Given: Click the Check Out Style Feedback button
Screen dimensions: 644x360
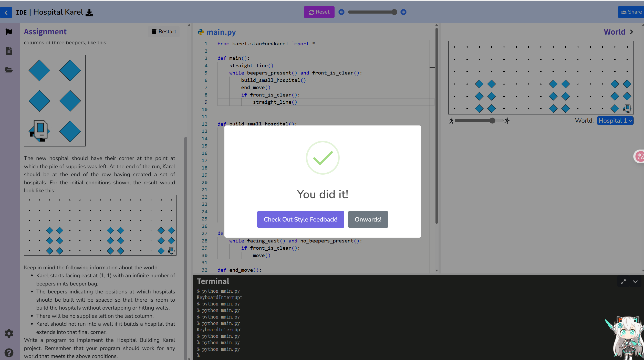Looking at the screenshot, I should click(x=300, y=219).
